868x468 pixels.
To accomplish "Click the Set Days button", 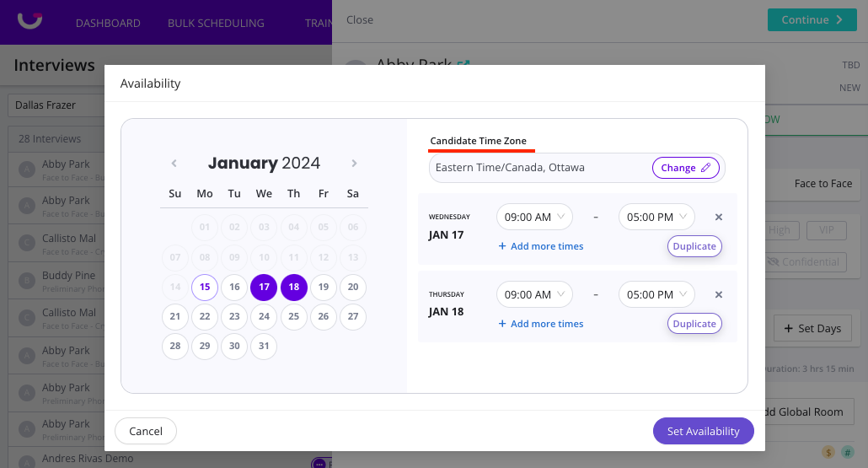I will pyautogui.click(x=812, y=328).
